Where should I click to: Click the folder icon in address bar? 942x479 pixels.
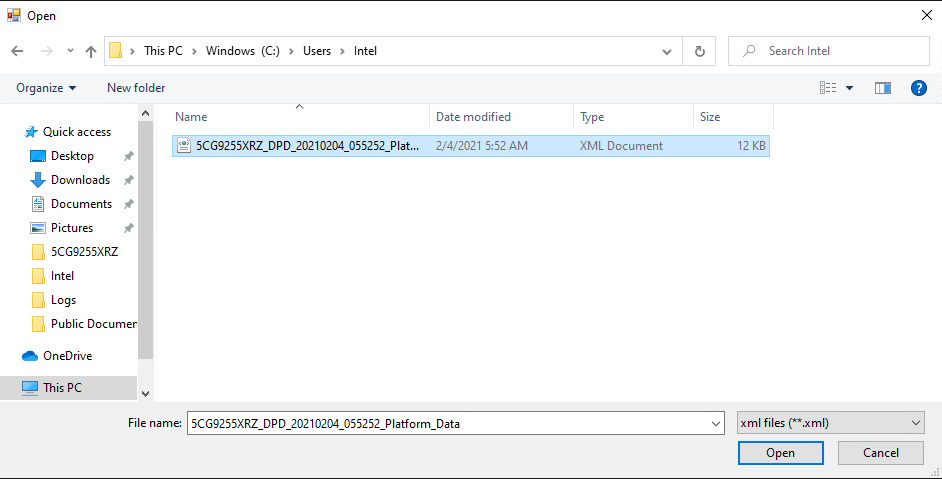tap(115, 51)
